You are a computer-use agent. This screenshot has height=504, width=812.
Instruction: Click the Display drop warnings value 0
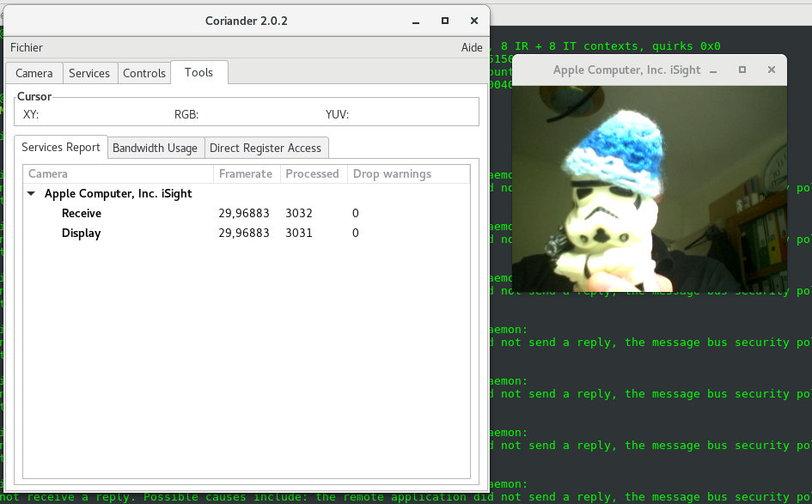coord(355,233)
